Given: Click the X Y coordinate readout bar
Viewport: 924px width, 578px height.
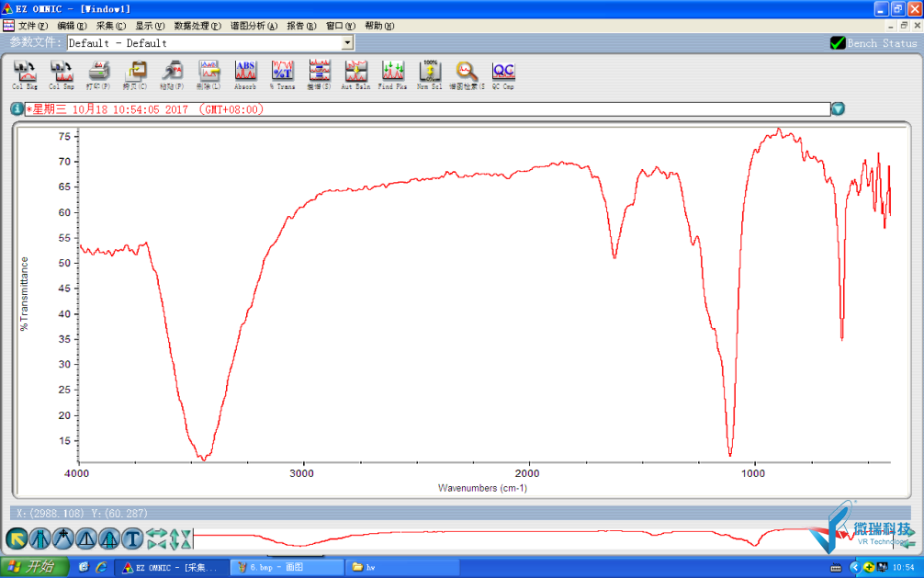Looking at the screenshot, I should pyautogui.click(x=461, y=513).
